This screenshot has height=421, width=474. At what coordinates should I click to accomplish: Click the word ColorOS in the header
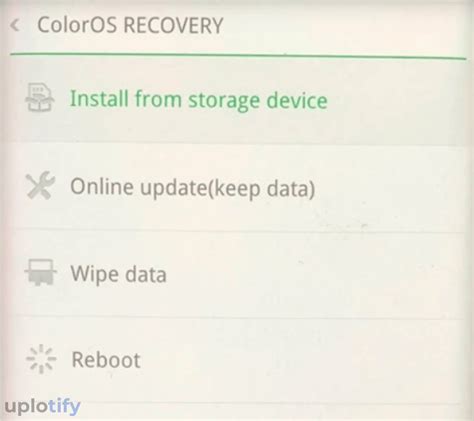(x=77, y=25)
